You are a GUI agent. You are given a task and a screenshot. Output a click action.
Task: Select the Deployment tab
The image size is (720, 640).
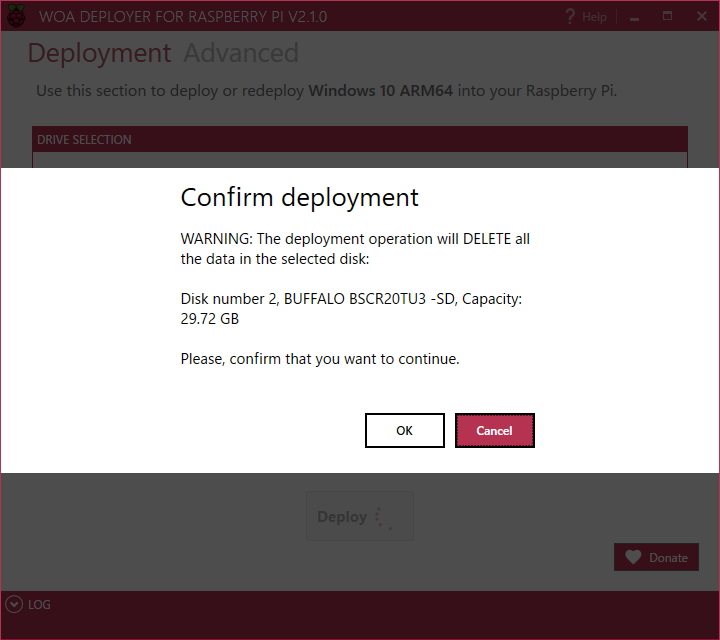(99, 53)
